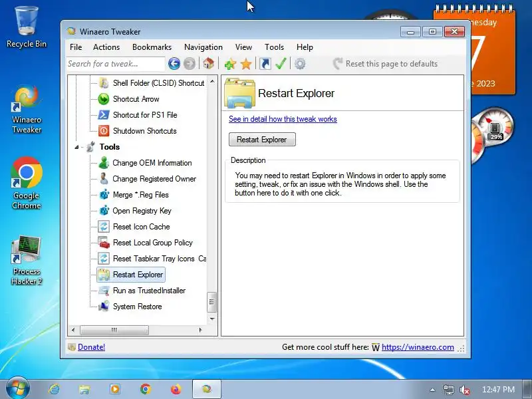The width and height of the screenshot is (532, 399).
Task: Add bookmark with green plus star icon
Action: 230,63
